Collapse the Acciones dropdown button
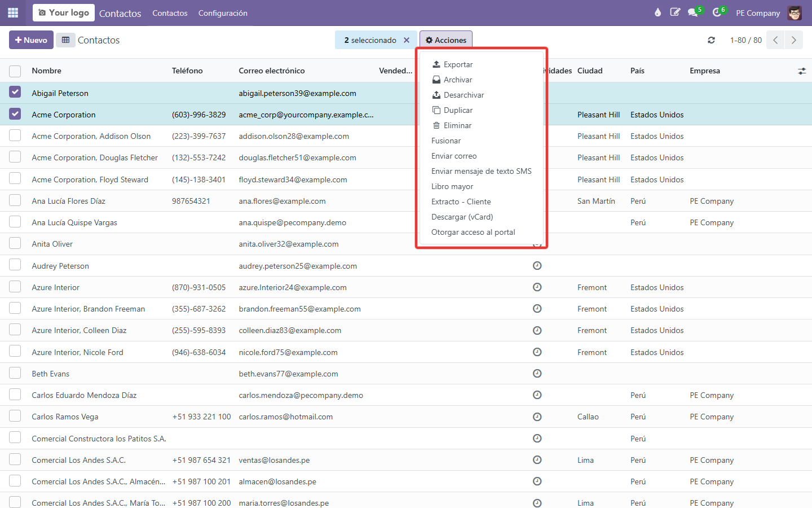812x508 pixels. 446,40
